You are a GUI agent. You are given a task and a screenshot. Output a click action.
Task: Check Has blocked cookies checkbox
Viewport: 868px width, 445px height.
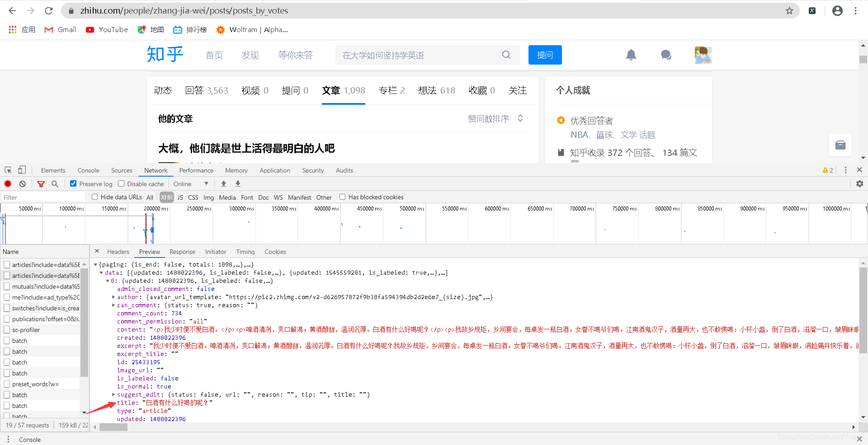pos(343,197)
